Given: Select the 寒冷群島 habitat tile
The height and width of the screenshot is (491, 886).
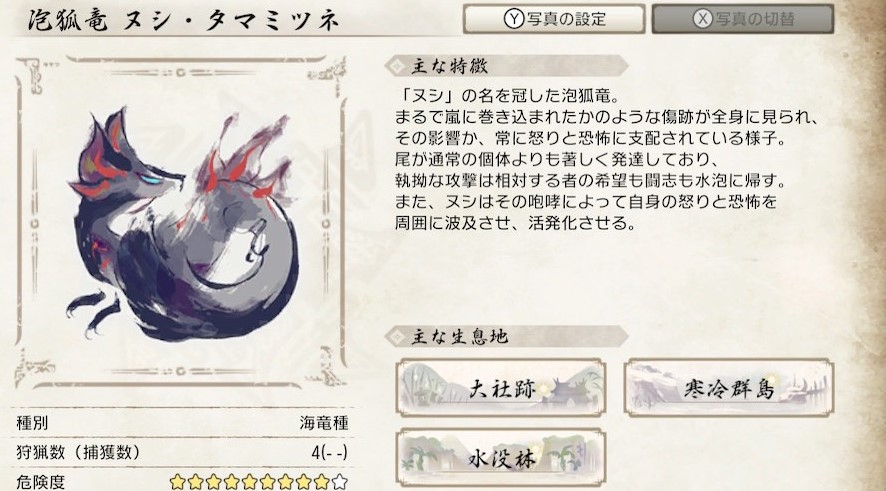Looking at the screenshot, I should (728, 388).
